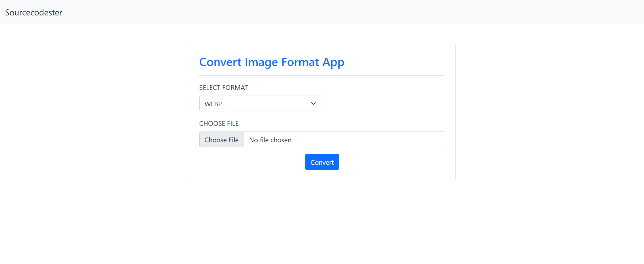Open the WEBP format dropdown
644x264 pixels.
(x=260, y=104)
